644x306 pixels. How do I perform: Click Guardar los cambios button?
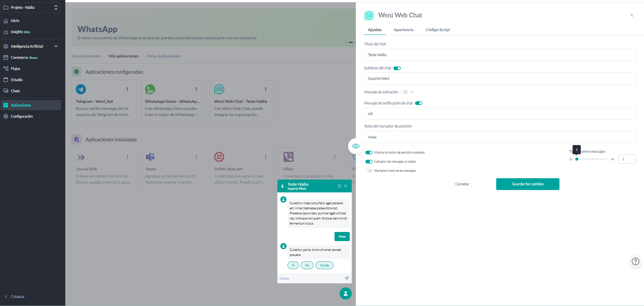click(x=528, y=184)
